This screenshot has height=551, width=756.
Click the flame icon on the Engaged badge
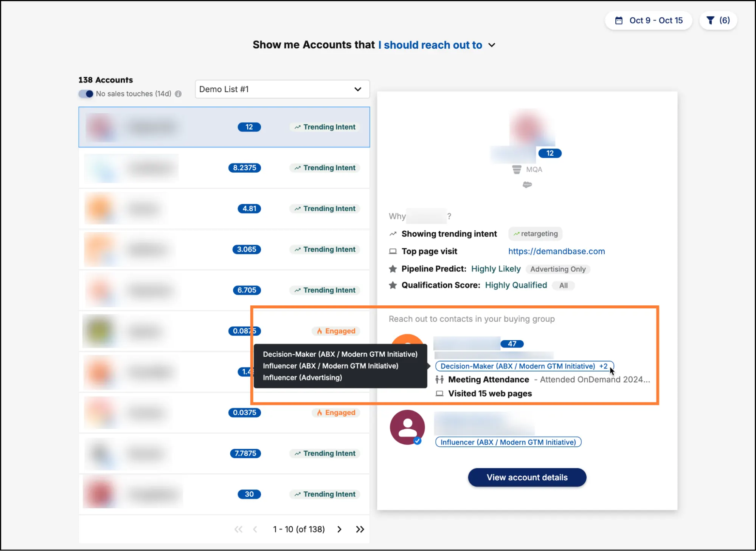[x=320, y=331]
